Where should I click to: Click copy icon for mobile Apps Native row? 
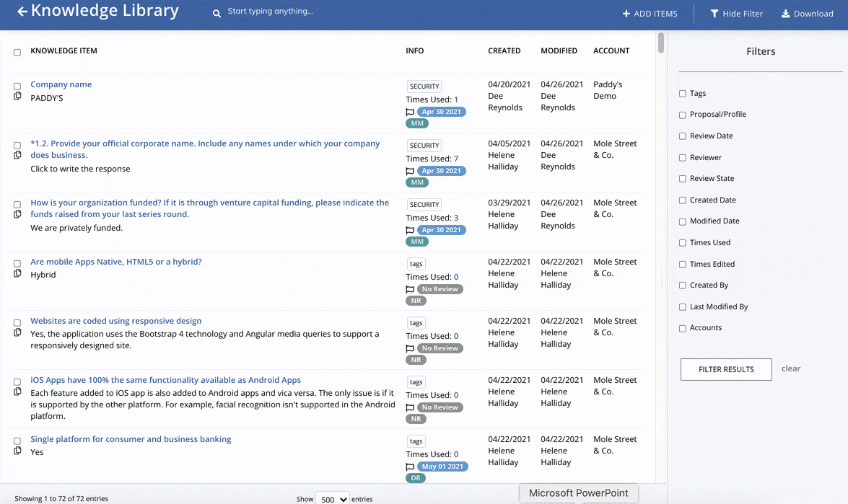click(x=17, y=273)
